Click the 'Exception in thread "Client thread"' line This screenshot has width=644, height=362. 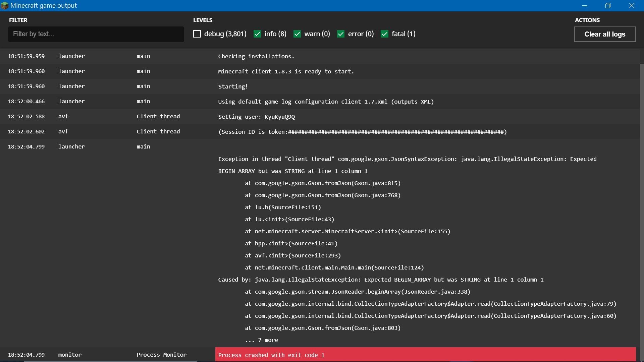[x=407, y=159]
